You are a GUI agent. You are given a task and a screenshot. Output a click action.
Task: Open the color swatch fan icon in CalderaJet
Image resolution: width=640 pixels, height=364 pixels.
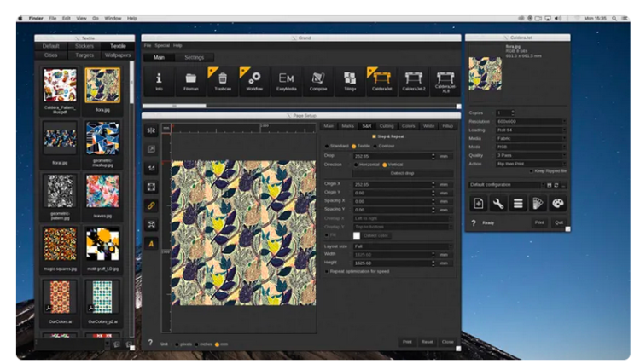[538, 203]
